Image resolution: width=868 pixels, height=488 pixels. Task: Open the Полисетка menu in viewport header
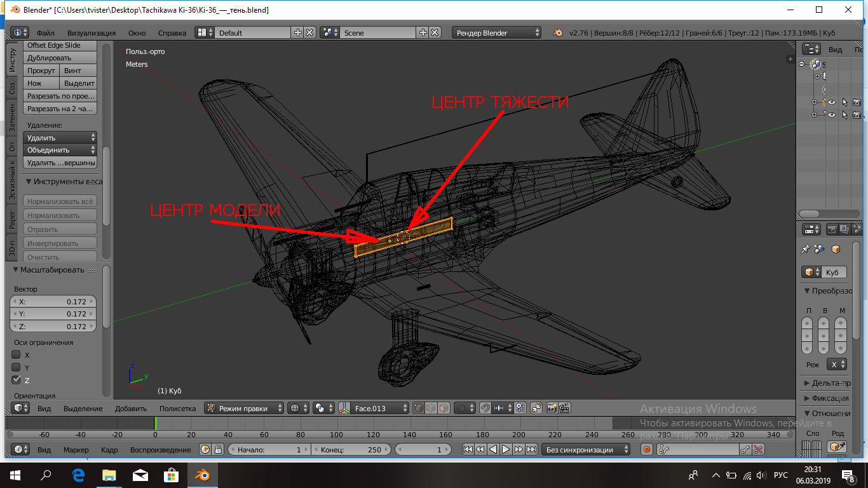coord(177,408)
